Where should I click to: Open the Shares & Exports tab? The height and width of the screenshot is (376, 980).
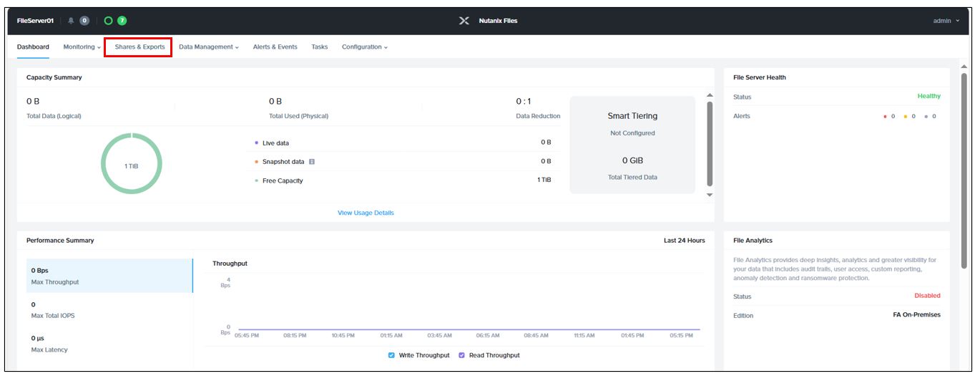[140, 47]
